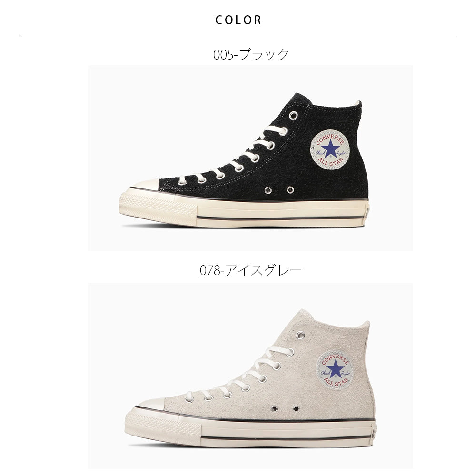
Task: Click the black high-top sneaker image
Action: tap(250, 158)
